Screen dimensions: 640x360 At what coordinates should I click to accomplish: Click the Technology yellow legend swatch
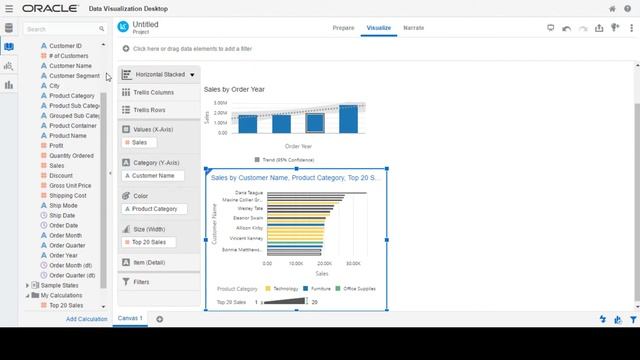pyautogui.click(x=268, y=289)
